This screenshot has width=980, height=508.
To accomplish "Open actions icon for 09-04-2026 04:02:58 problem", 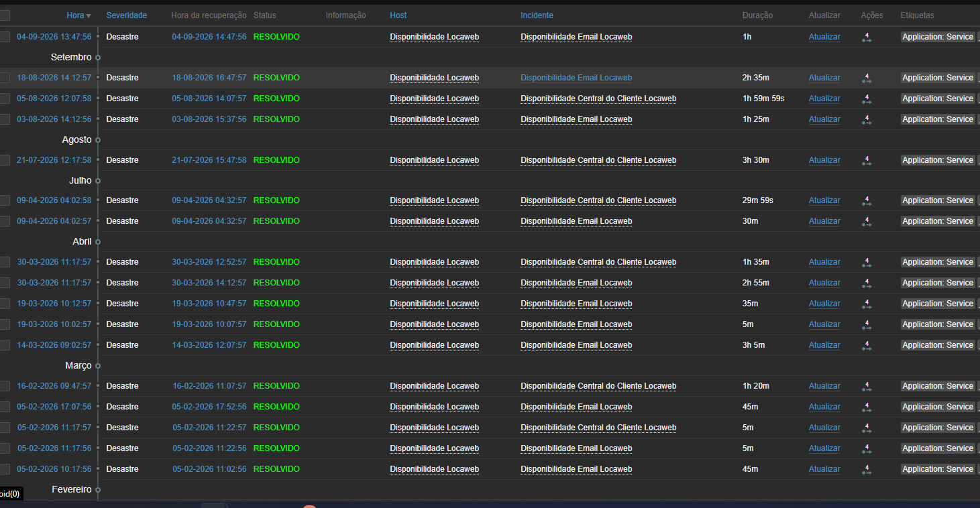I will tap(866, 201).
